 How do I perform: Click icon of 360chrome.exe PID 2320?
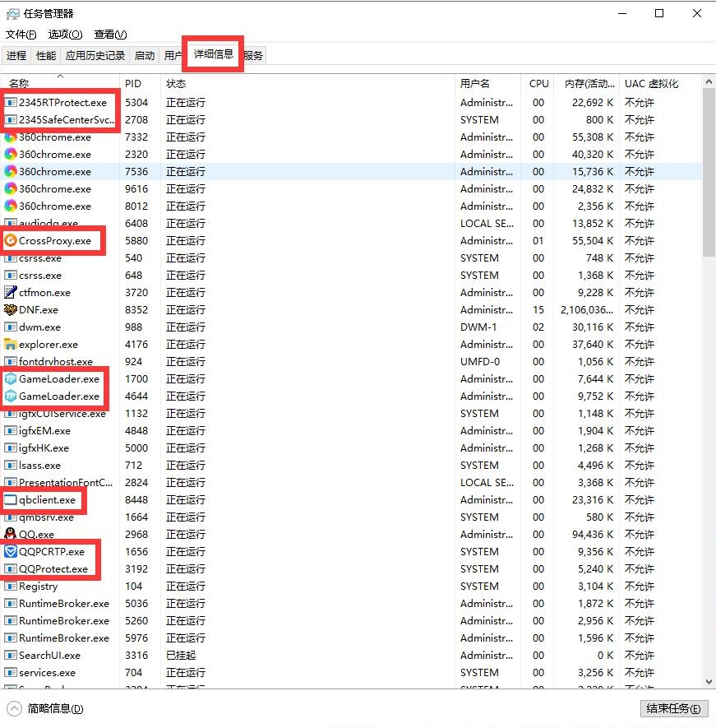coord(10,154)
